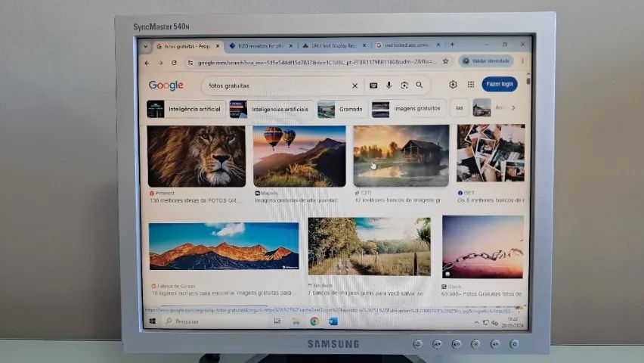644x363 pixels.
Task: Open Word from the taskbar
Action: pos(333,321)
